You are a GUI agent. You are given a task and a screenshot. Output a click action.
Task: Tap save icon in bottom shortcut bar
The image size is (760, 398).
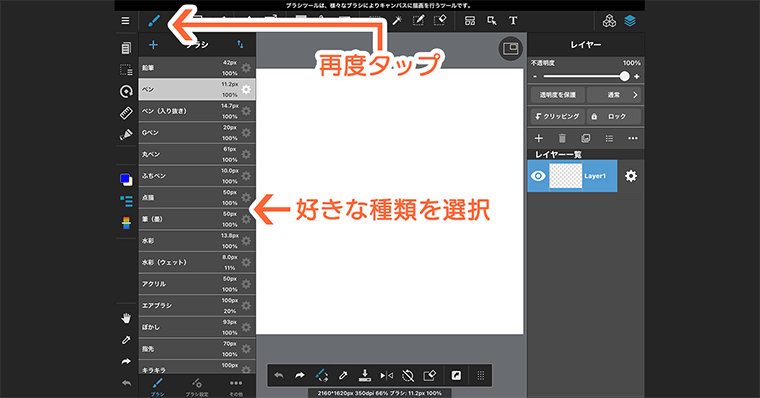[x=364, y=375]
